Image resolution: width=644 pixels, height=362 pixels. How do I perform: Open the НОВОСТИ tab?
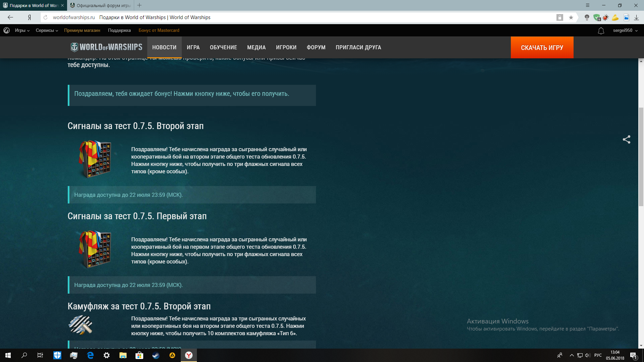pyautogui.click(x=164, y=47)
